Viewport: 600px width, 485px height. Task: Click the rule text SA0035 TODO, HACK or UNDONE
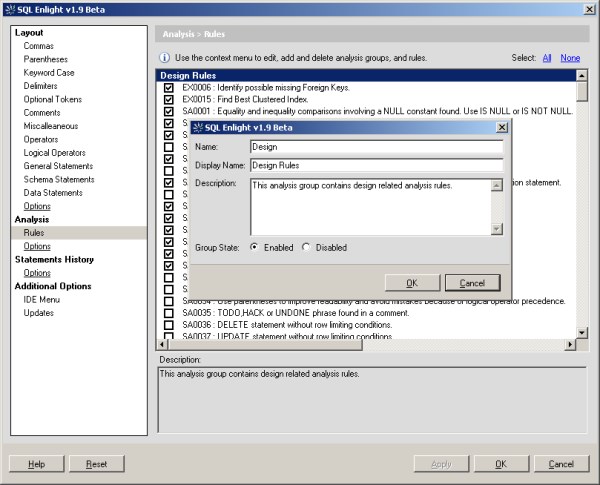[296, 313]
